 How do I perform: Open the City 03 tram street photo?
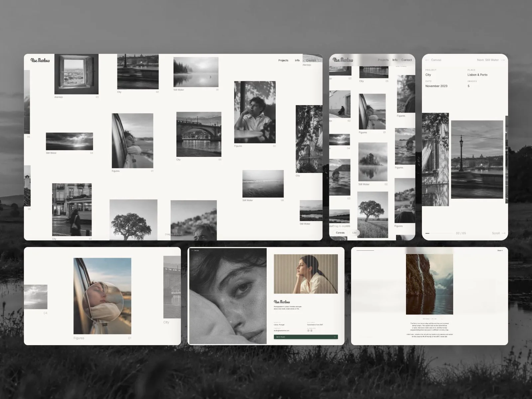(x=72, y=209)
